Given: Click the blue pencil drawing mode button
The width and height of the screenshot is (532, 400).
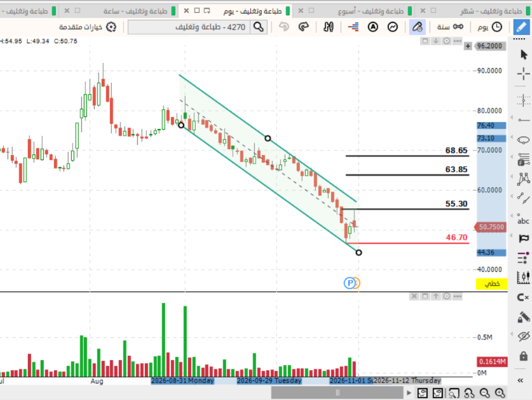Looking at the screenshot, I should [x=521, y=27].
